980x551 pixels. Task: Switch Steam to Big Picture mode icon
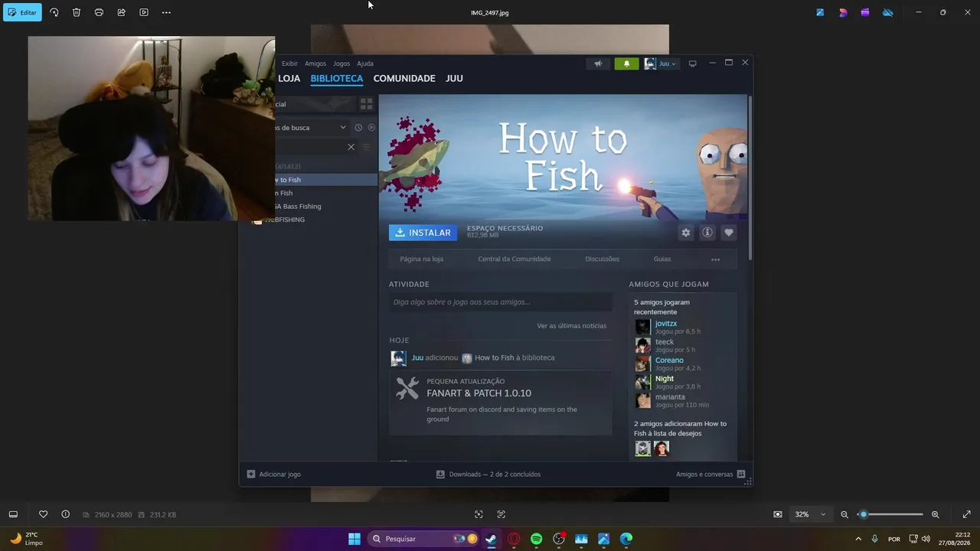(x=693, y=64)
